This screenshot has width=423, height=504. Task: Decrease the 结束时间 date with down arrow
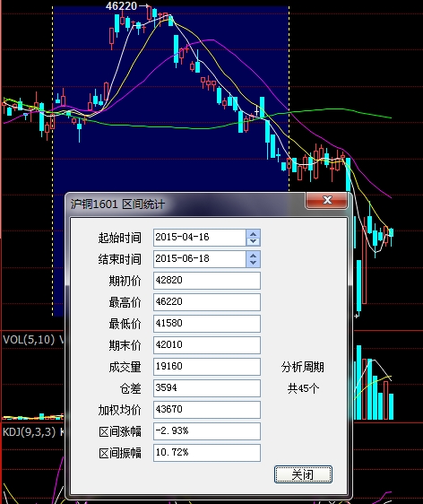click(253, 263)
